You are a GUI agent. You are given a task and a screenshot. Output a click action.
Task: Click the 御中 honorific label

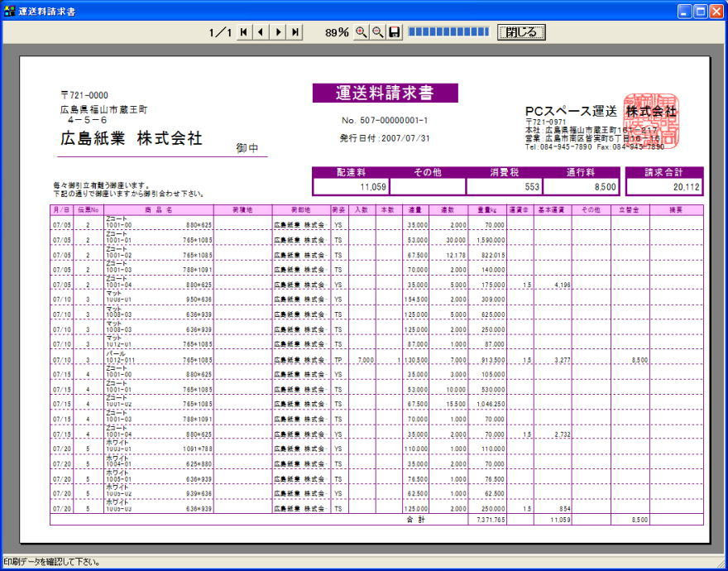point(247,148)
